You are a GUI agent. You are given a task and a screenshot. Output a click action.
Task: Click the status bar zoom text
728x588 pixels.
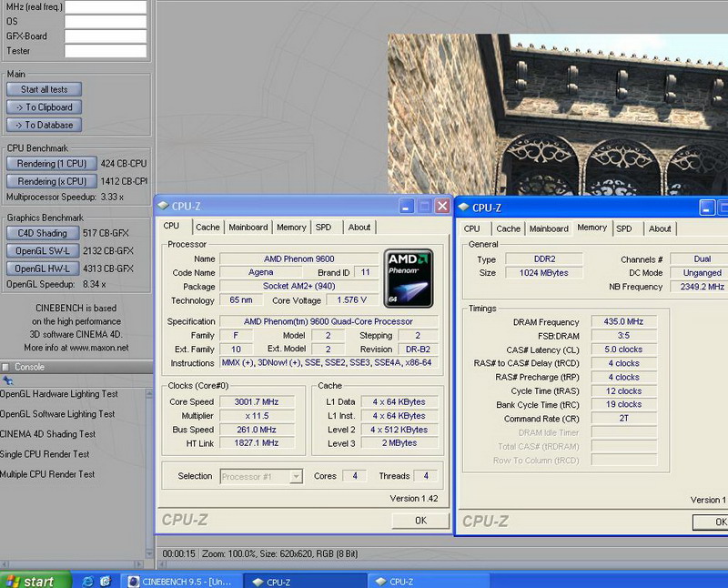click(x=280, y=553)
